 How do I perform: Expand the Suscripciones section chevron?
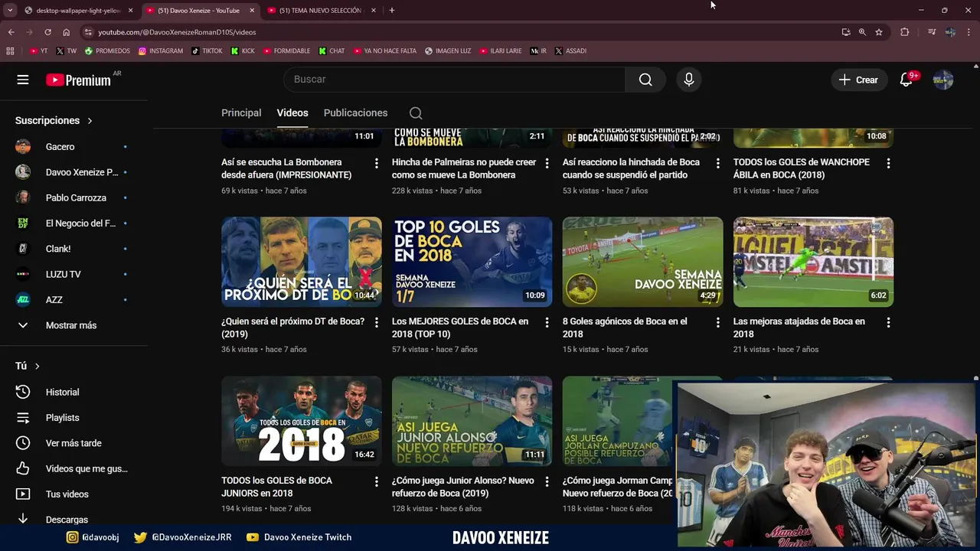coord(90,121)
